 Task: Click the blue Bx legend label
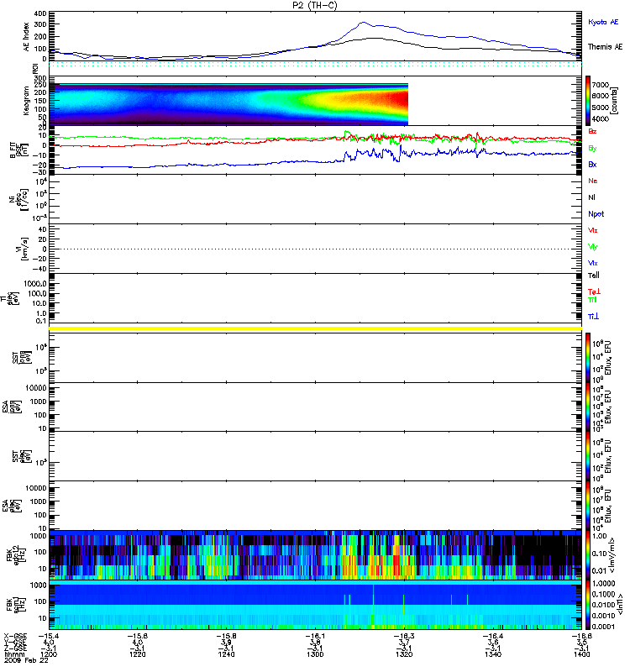592,164
